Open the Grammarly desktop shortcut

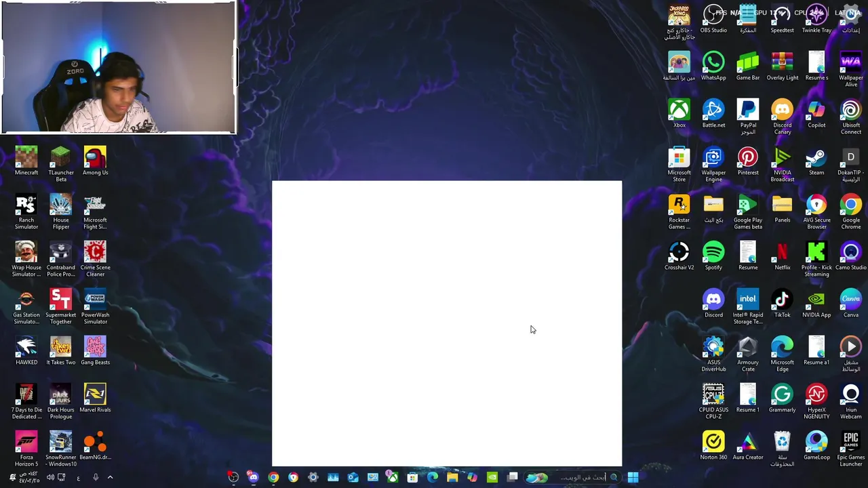pos(782,399)
